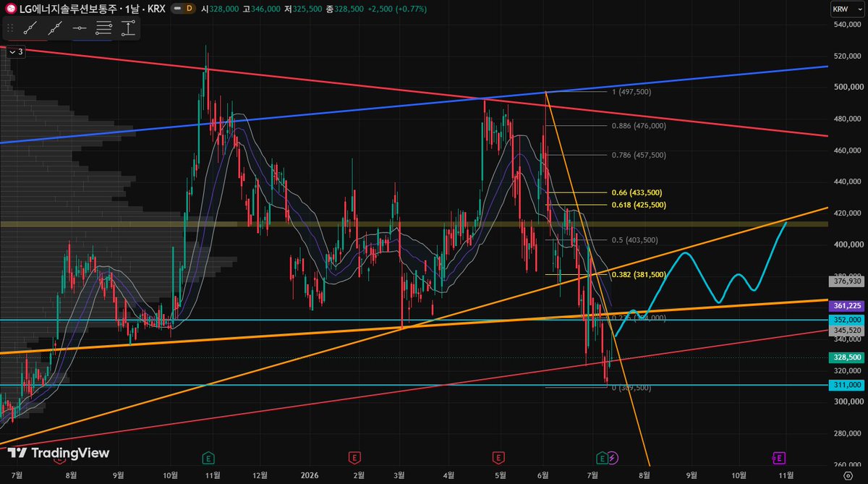Click the green earnings marker near 7월 2026
868x484 pixels.
click(x=602, y=457)
